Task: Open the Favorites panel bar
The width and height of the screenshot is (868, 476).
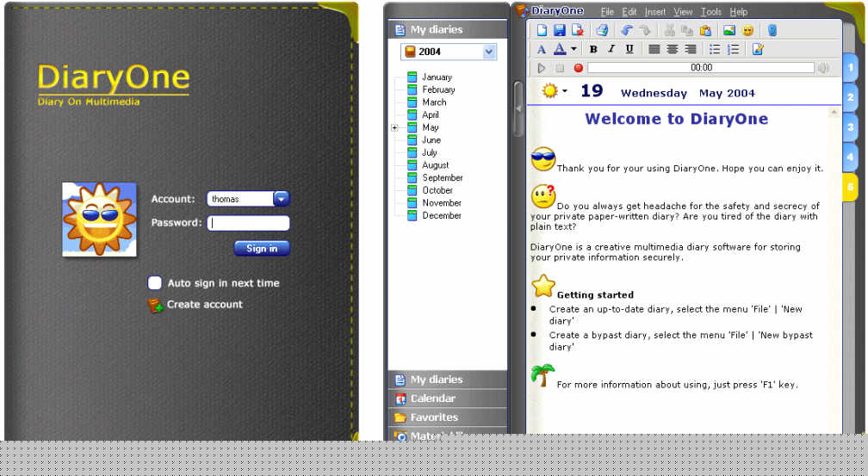Action: 447,417
